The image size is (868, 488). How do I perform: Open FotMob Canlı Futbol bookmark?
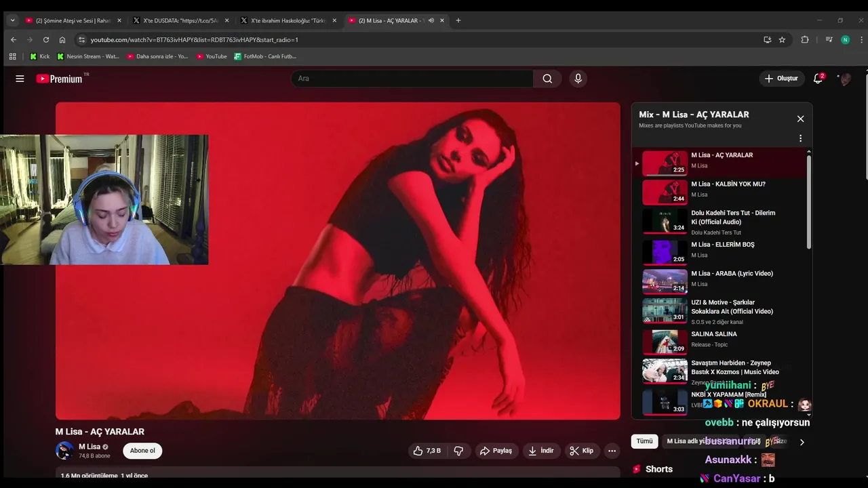point(265,56)
